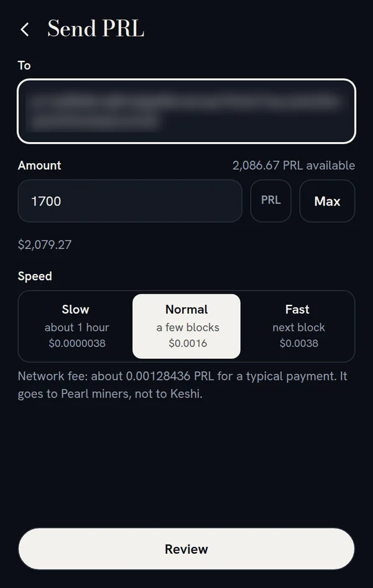Image resolution: width=373 pixels, height=588 pixels.
Task: Click the 2,086.67 PRL available balance text
Action: point(294,165)
